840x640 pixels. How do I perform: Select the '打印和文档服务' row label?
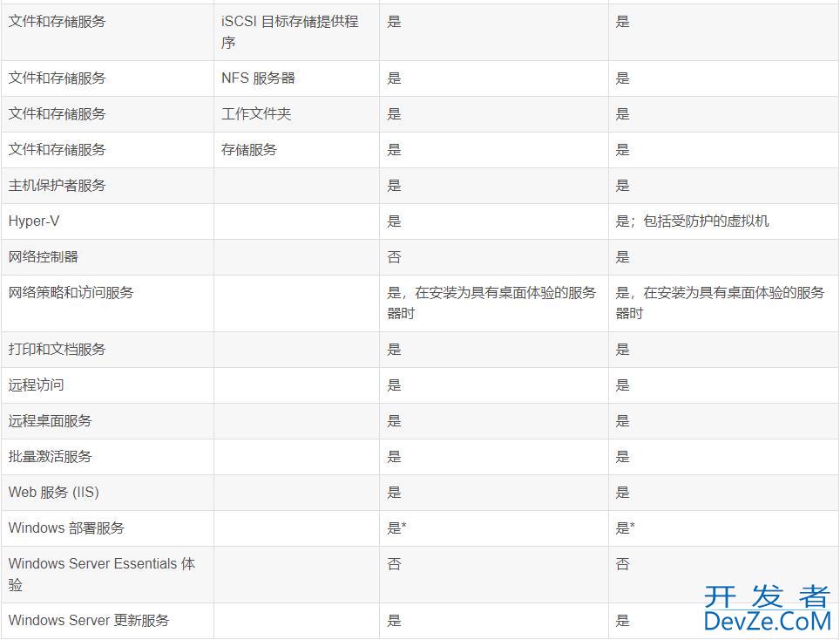point(57,350)
